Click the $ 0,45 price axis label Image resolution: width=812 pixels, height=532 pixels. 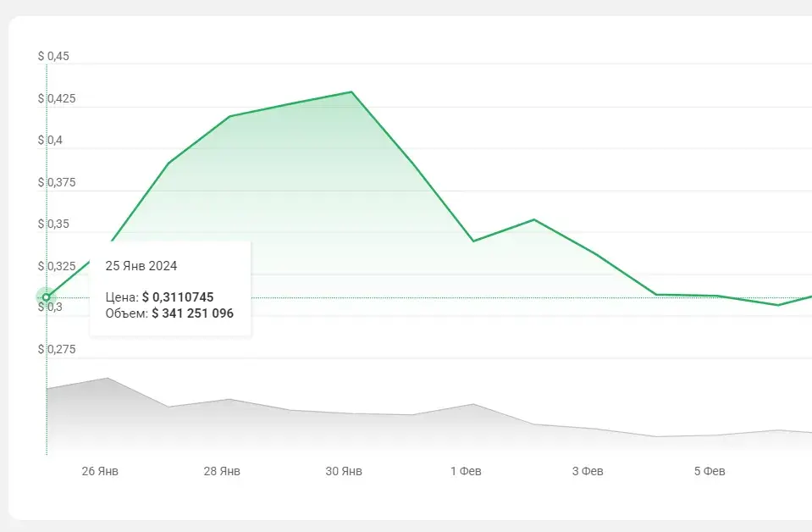pos(53,56)
